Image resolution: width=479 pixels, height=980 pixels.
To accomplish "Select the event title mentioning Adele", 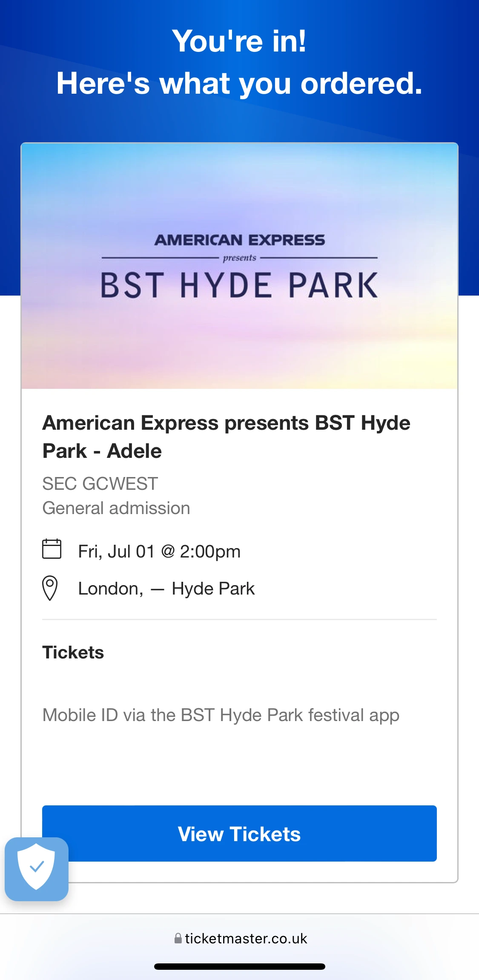I will tap(226, 437).
